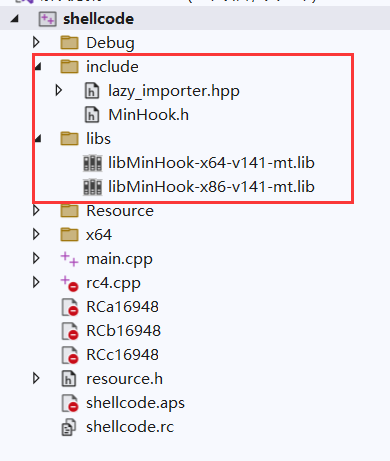Click the libMinHook-x86 library file icon
390x461 pixels.
[x=92, y=187]
